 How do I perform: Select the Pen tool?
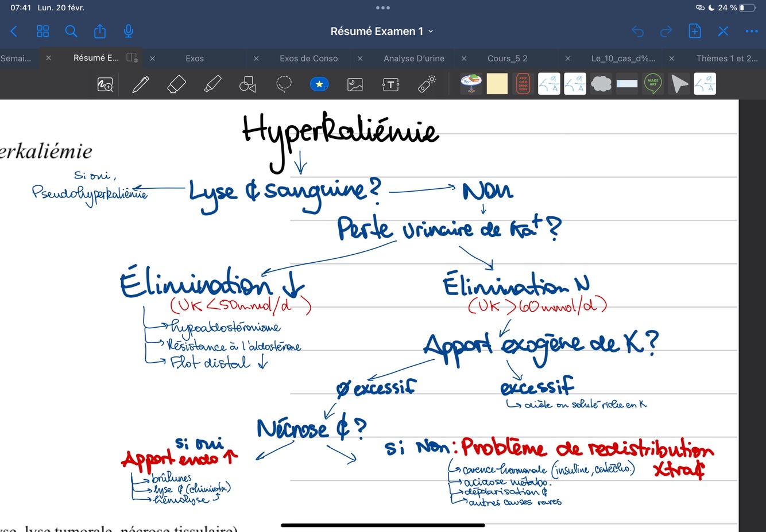[x=141, y=84]
